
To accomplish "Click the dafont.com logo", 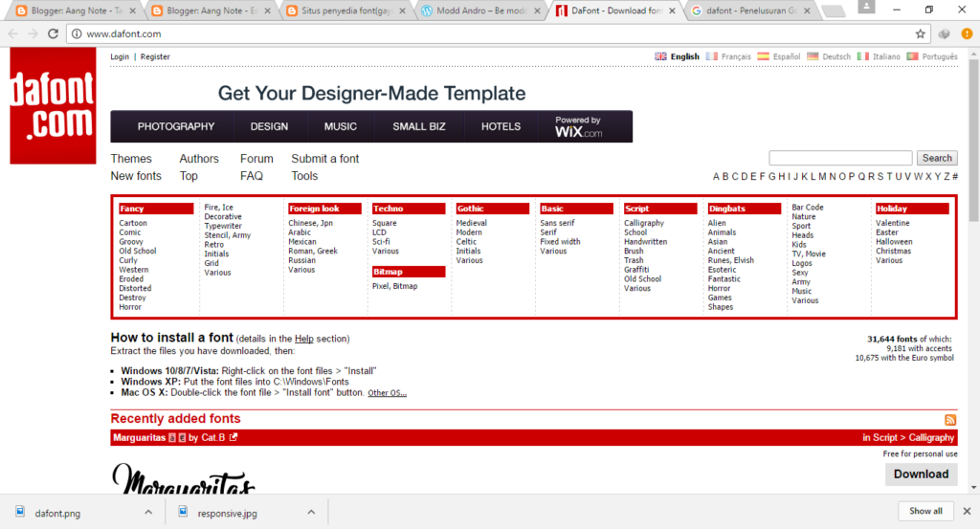I will [x=54, y=105].
